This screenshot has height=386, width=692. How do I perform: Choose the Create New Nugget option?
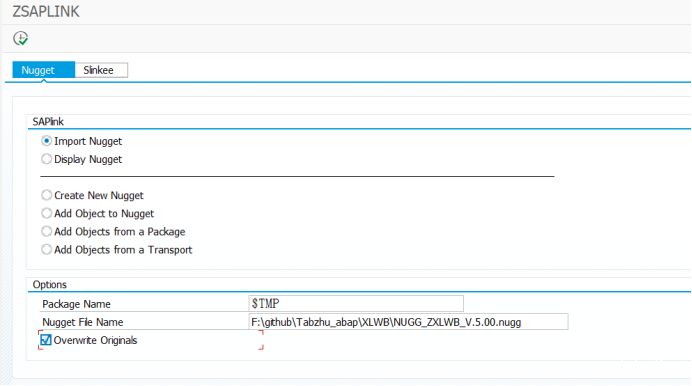[46, 195]
